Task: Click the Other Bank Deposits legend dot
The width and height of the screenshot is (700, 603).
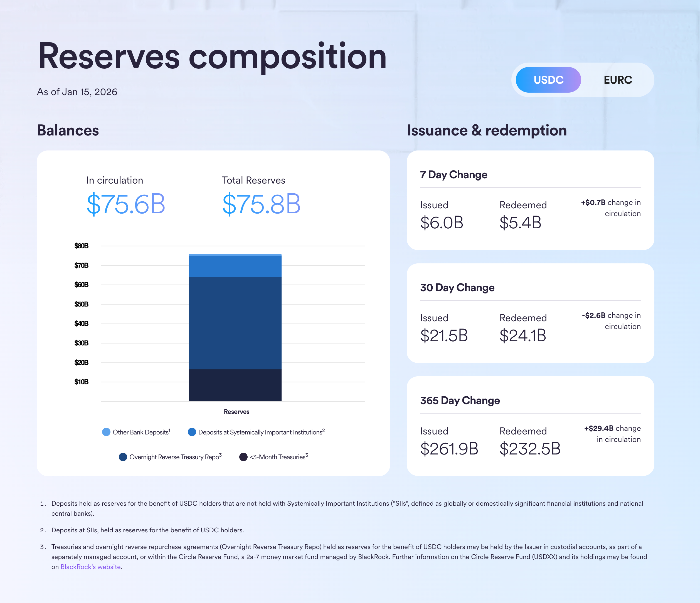Action: click(106, 432)
